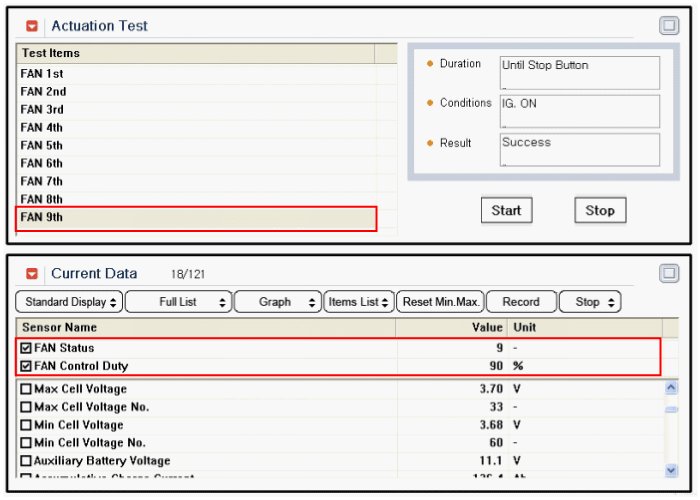Viewport: 700px width, 500px height.
Task: Enable the Max Cell Voltage checkbox
Action: click(26, 389)
